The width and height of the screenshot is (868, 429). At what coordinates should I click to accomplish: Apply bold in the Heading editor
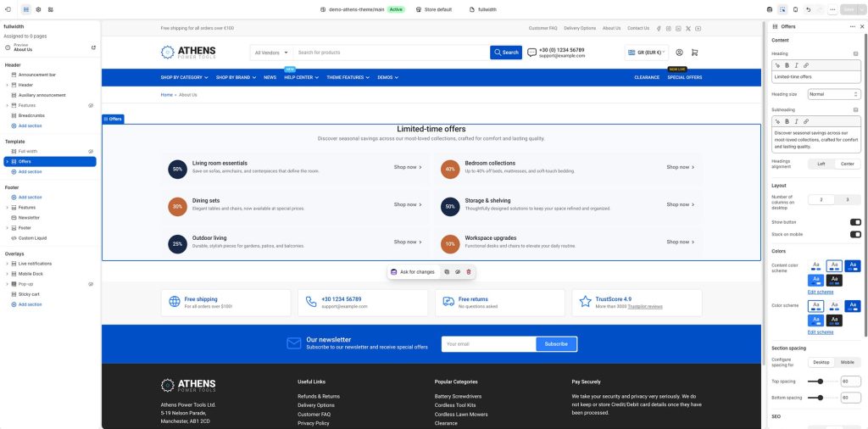(x=787, y=65)
